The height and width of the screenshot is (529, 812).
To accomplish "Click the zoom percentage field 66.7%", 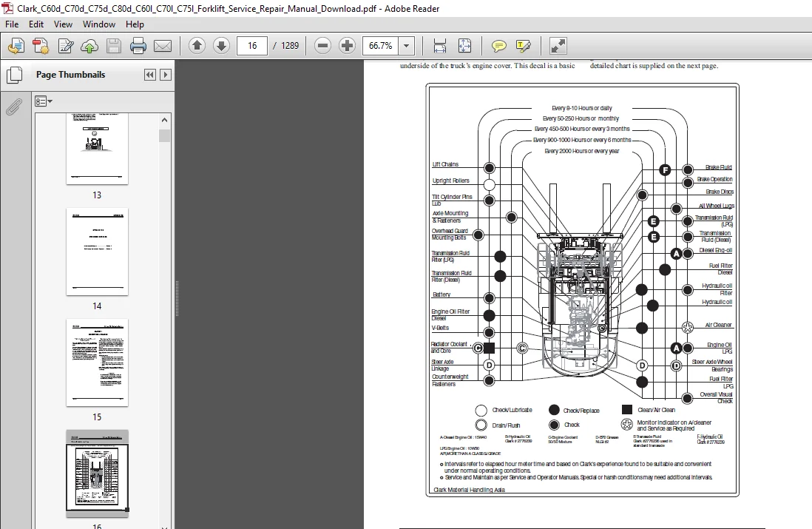I will coord(381,46).
